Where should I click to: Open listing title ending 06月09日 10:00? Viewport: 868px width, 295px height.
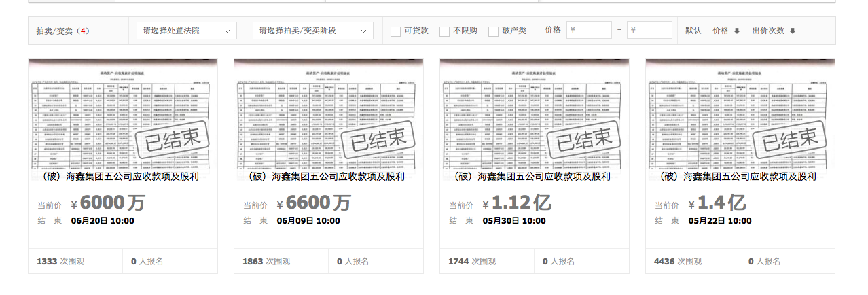click(325, 177)
